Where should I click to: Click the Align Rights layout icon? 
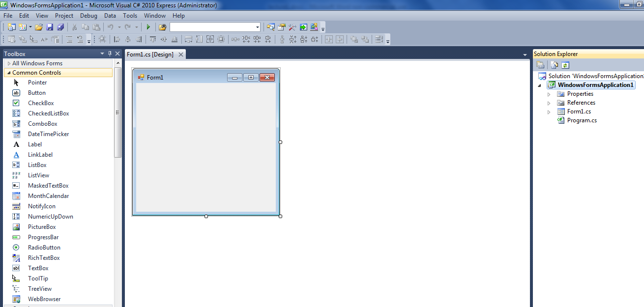click(139, 39)
